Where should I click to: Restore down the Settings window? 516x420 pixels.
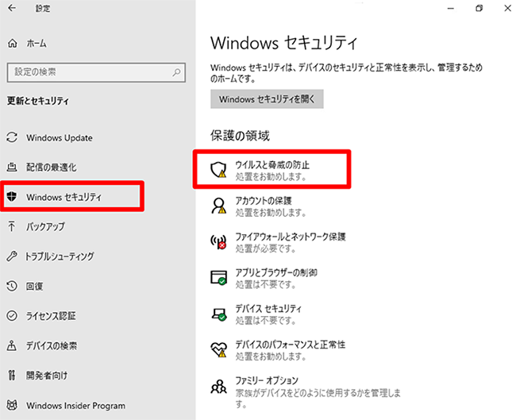pyautogui.click(x=479, y=8)
